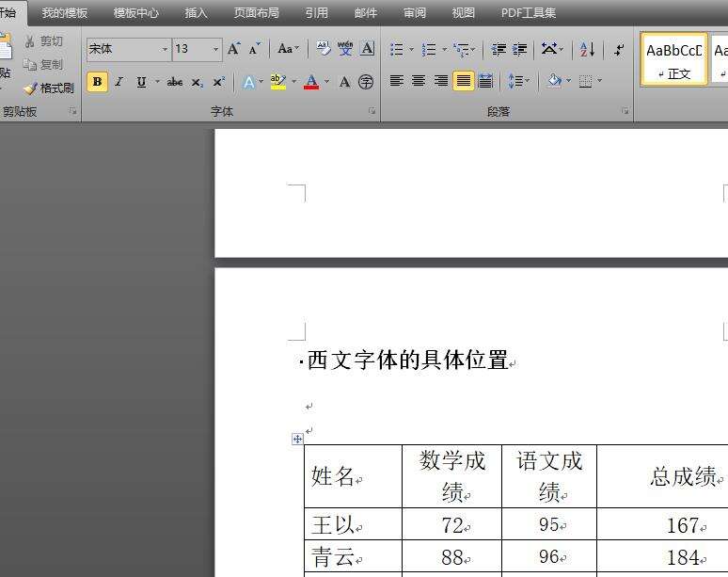Click the Character Border icon
This screenshot has height=577, width=728.
367,48
